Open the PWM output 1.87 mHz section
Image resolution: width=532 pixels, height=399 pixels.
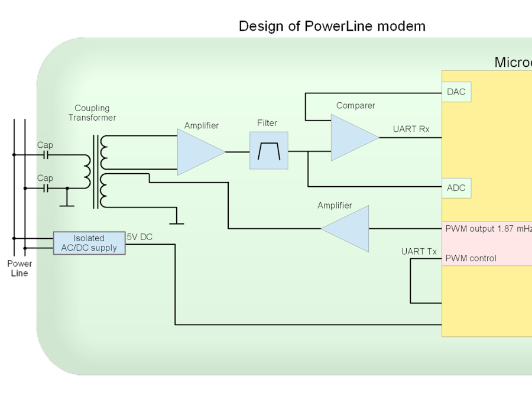click(485, 229)
